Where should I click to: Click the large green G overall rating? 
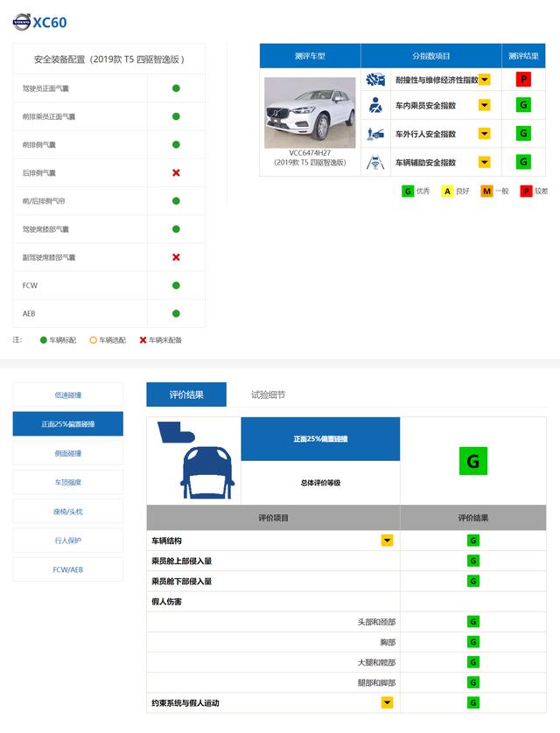pyautogui.click(x=472, y=461)
